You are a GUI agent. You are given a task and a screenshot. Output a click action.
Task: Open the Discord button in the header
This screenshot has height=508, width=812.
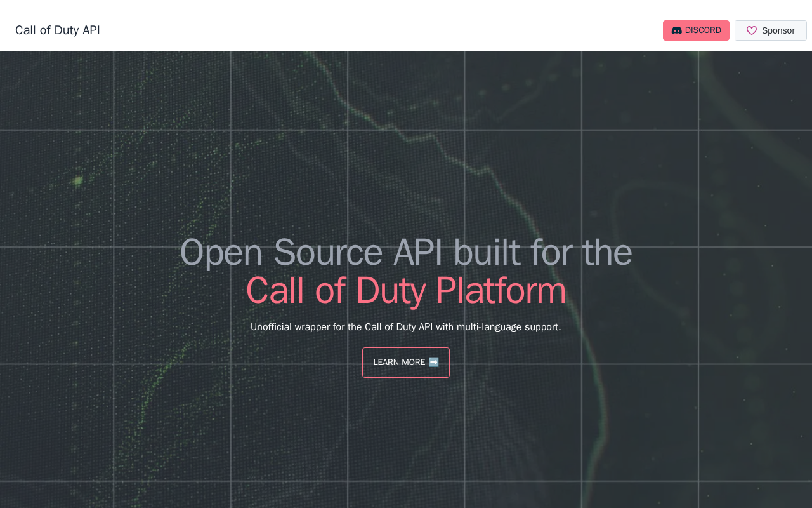click(x=696, y=30)
